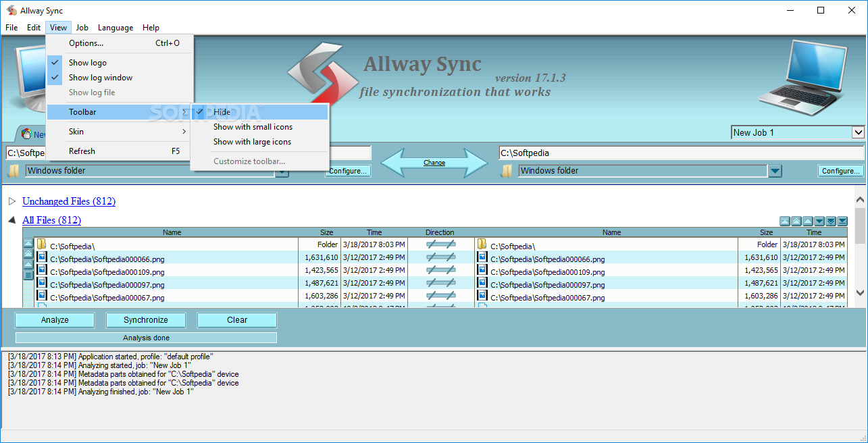Open the Unchanged Files (812) link
Viewport: 868px width, 443px height.
pyautogui.click(x=69, y=201)
